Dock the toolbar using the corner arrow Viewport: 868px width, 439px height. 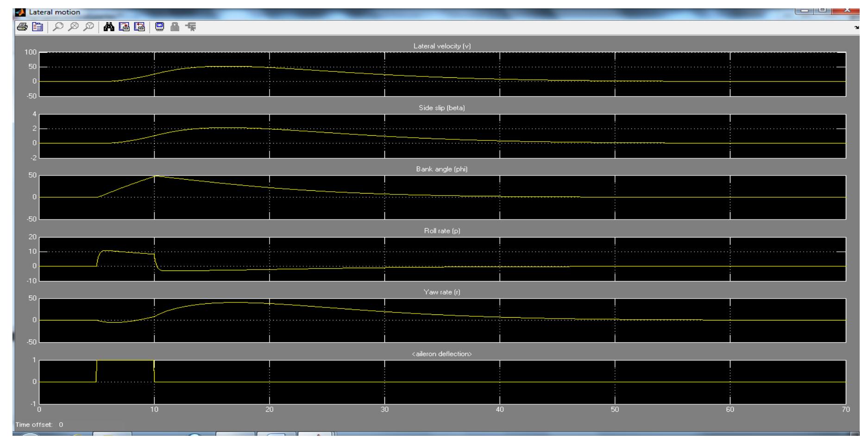pyautogui.click(x=858, y=28)
